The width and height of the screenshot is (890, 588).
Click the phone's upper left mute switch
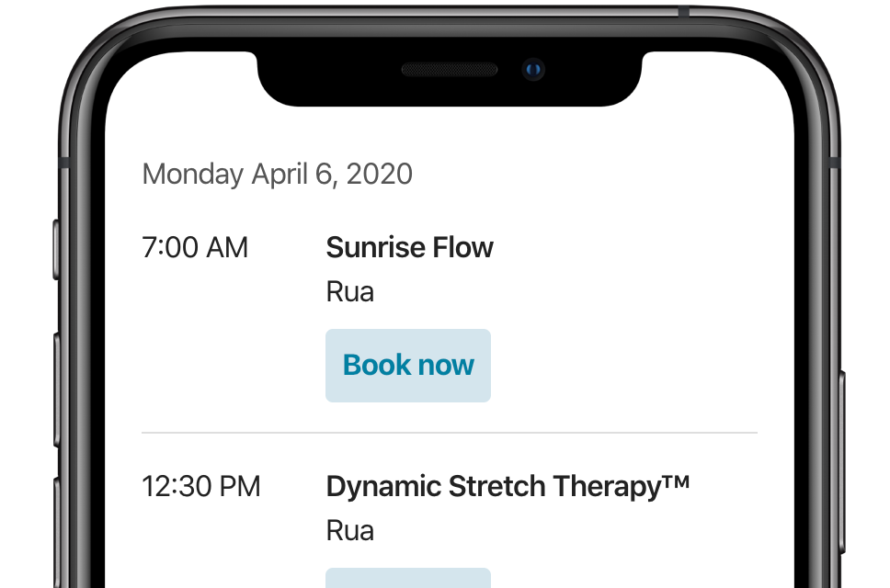pyautogui.click(x=55, y=250)
